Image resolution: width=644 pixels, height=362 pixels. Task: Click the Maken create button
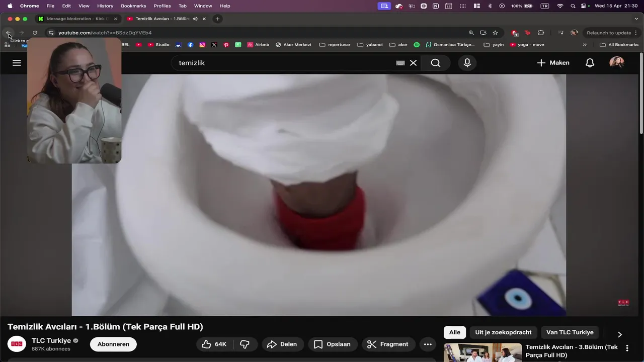pos(553,63)
